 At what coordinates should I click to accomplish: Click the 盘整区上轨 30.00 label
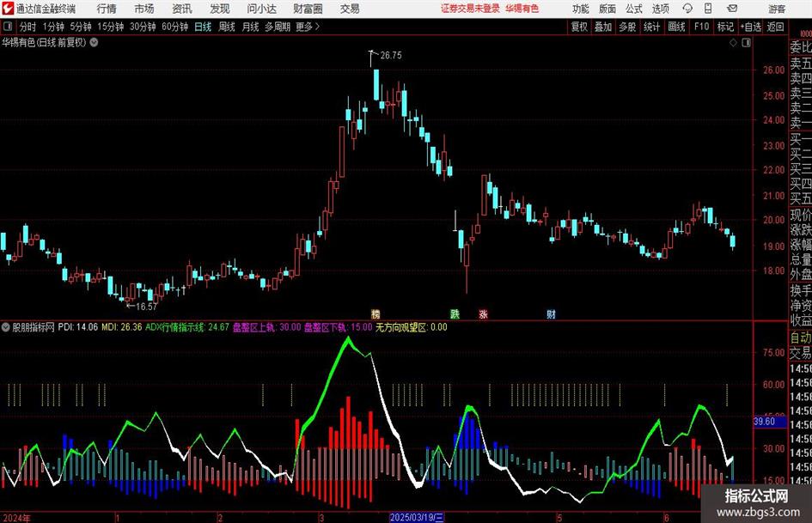(266, 327)
